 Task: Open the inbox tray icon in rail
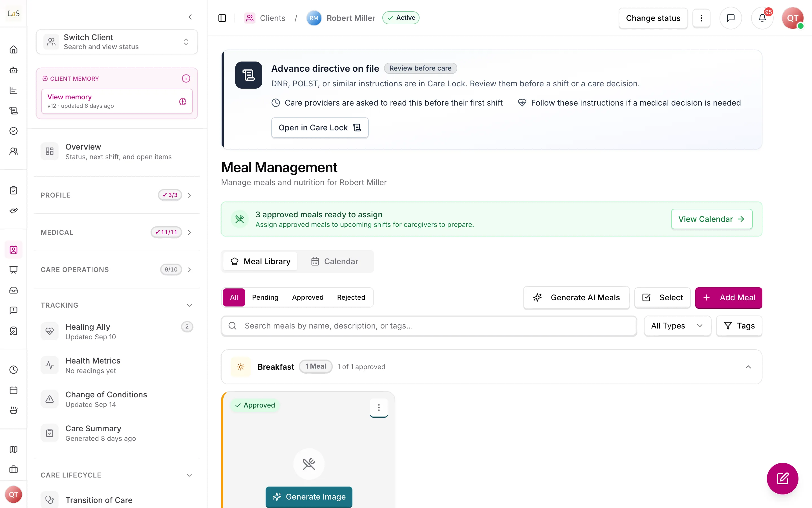pyautogui.click(x=14, y=290)
